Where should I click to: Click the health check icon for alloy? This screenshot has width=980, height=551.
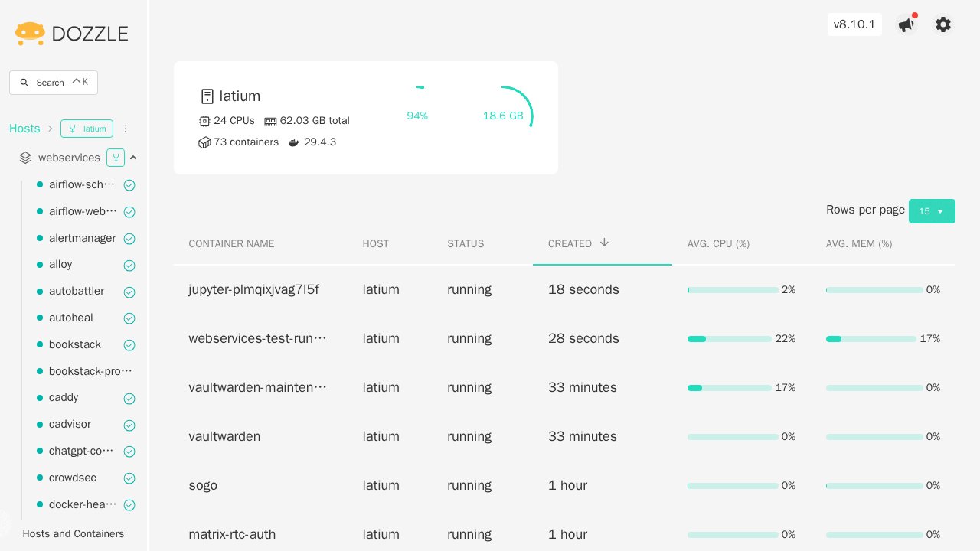pos(129,266)
